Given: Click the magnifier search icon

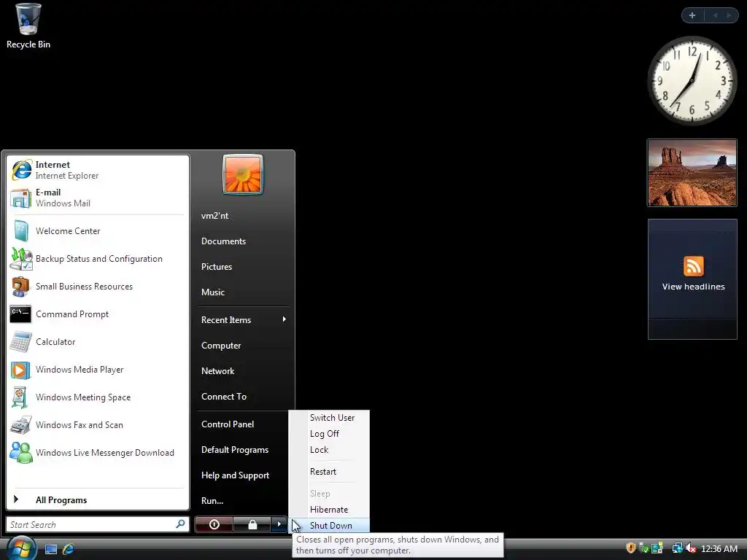Looking at the screenshot, I should pos(180,524).
